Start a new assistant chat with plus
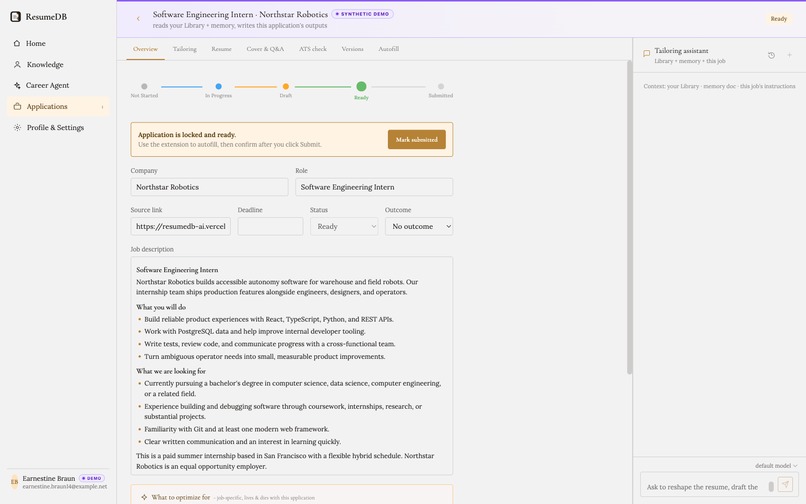 click(790, 55)
